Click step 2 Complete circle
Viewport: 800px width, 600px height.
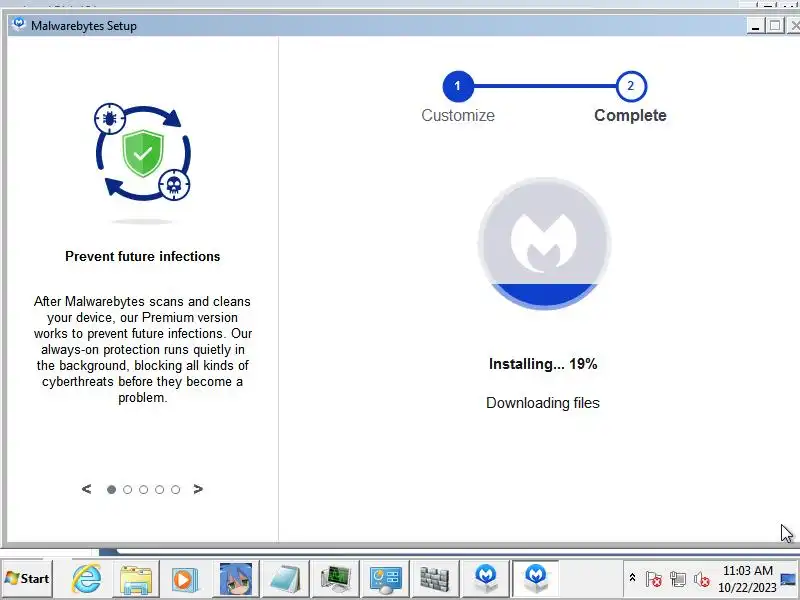(x=631, y=86)
